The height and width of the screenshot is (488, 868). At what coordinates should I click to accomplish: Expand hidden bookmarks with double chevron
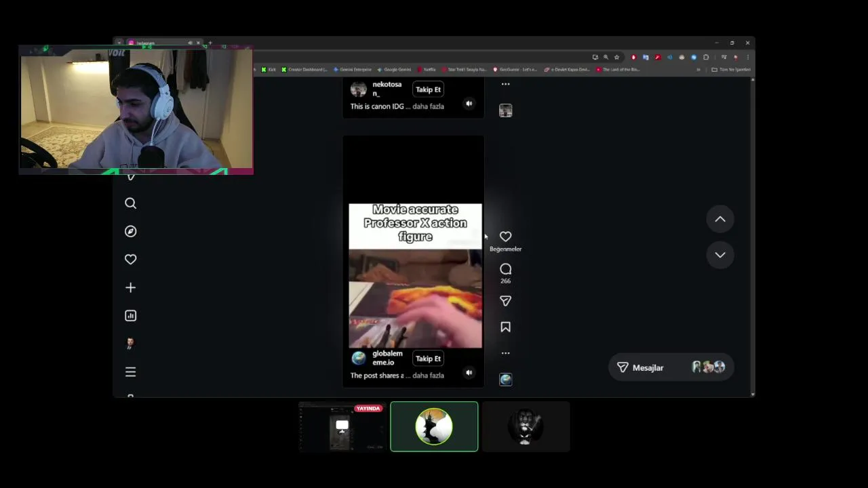(x=698, y=69)
